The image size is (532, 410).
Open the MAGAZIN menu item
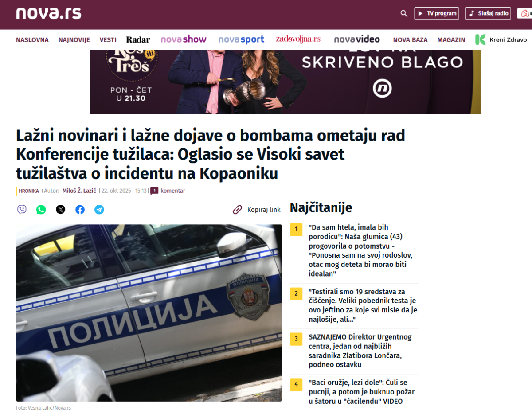[451, 40]
